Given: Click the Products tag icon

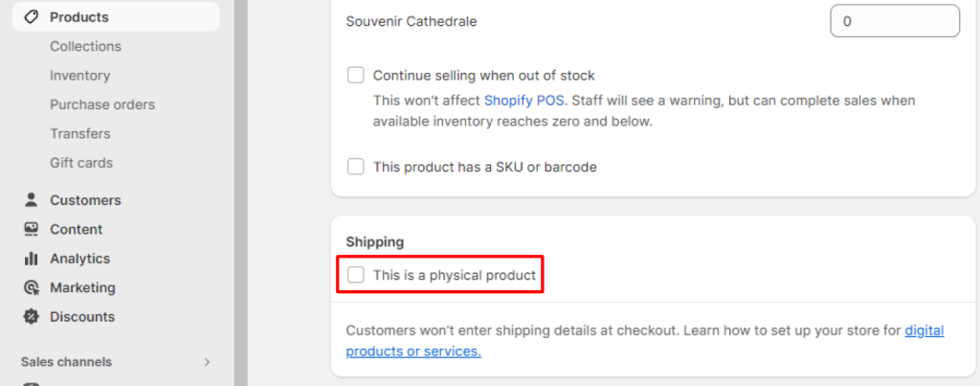Looking at the screenshot, I should pyautogui.click(x=31, y=17).
